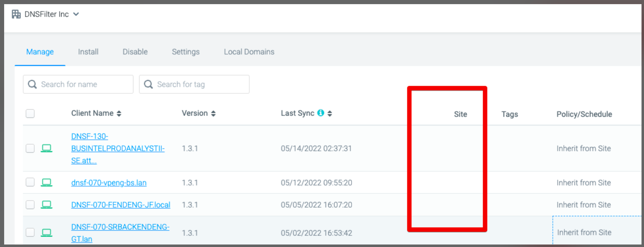This screenshot has height=247, width=644.
Task: Click version 1.3.1 in DNSF-070-FENDENG-JF.local row
Action: coord(190,205)
